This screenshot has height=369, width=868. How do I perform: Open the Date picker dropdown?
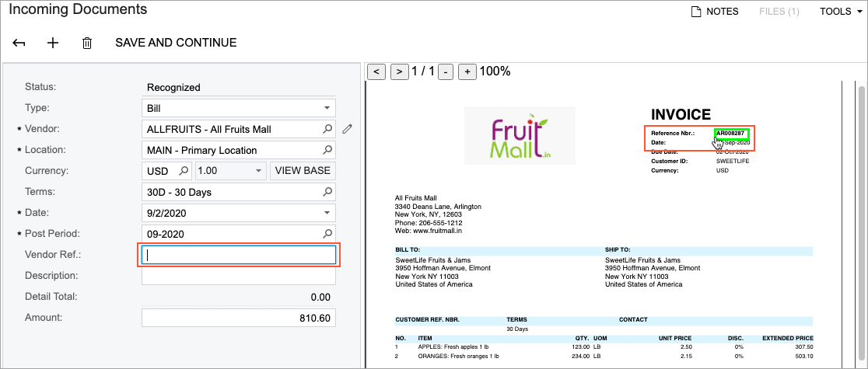point(327,213)
